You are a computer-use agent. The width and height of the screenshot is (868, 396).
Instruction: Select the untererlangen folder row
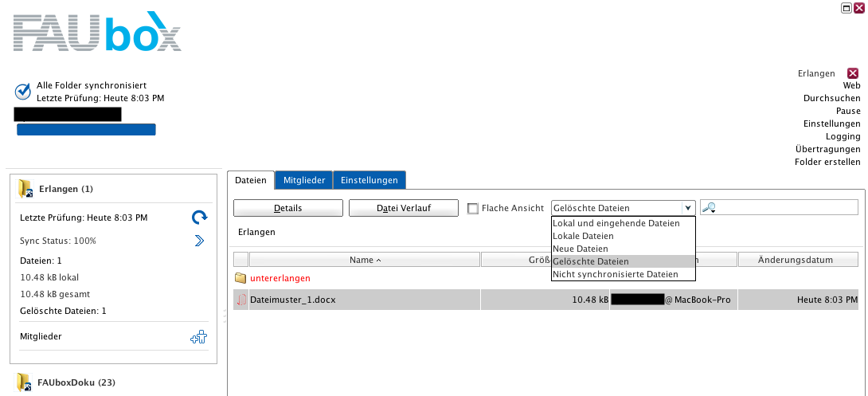click(545, 278)
